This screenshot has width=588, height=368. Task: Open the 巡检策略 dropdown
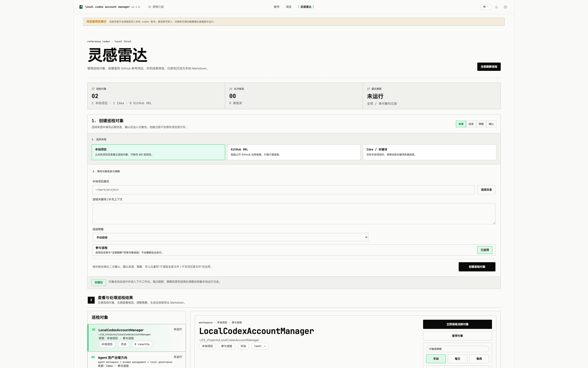tap(230, 237)
